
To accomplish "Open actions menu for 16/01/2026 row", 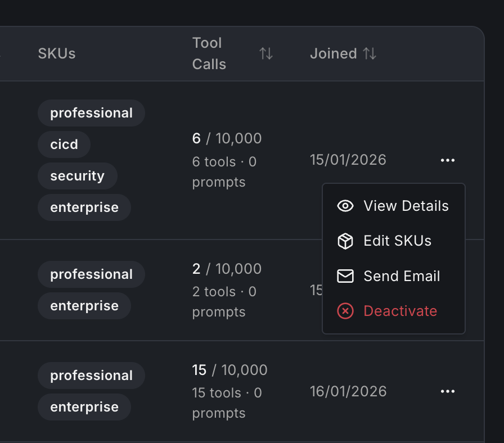I will click(x=448, y=391).
